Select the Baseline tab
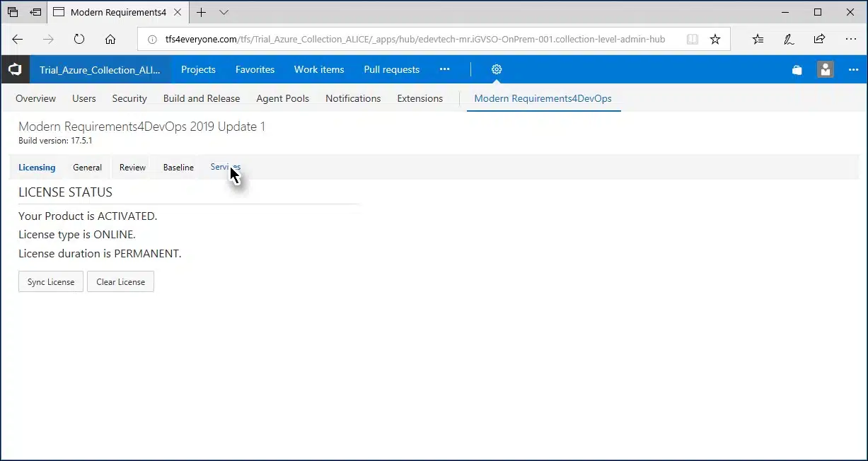 coord(178,168)
